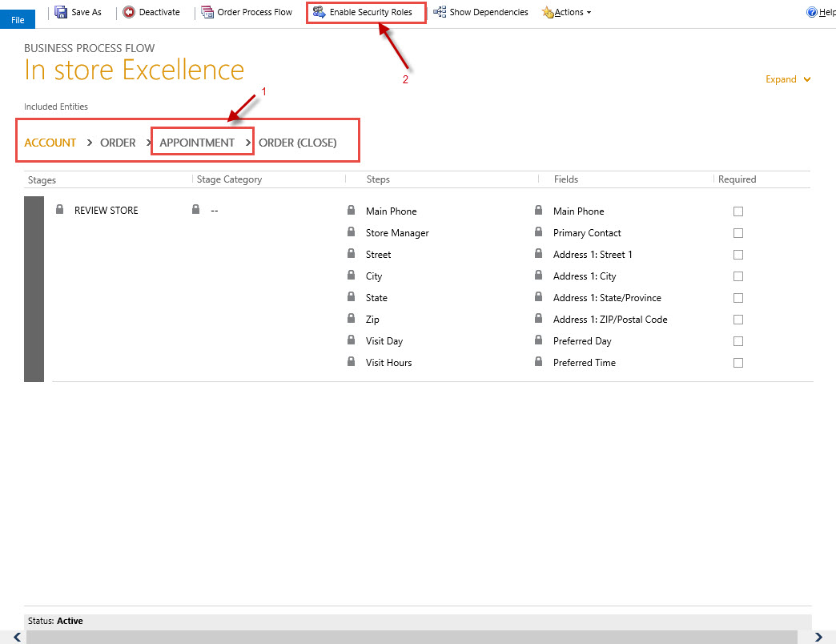Screen dimensions: 836x644
Task: Check the Required box for Main Phone
Action: [738, 211]
